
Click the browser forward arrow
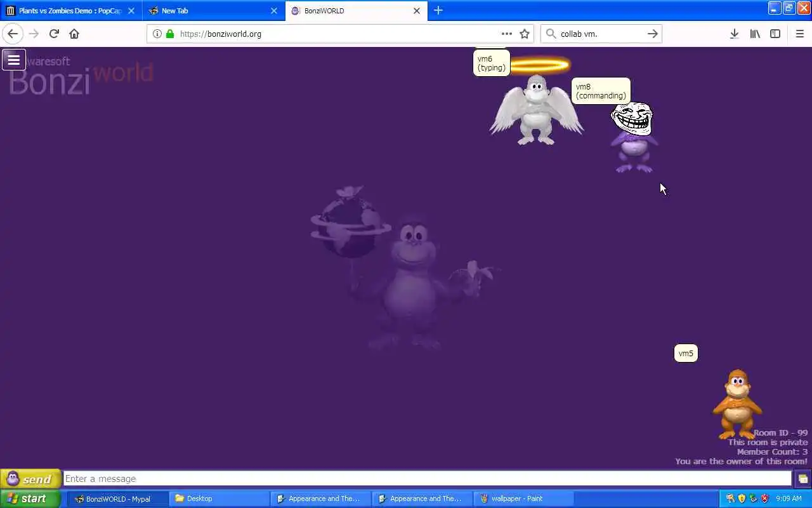tap(34, 34)
